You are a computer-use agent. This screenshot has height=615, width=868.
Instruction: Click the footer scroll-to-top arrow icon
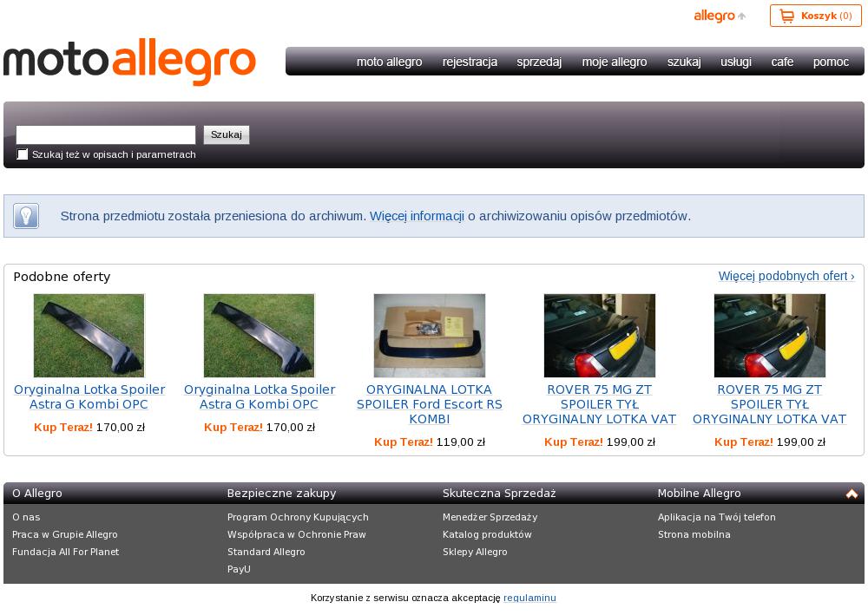852,494
